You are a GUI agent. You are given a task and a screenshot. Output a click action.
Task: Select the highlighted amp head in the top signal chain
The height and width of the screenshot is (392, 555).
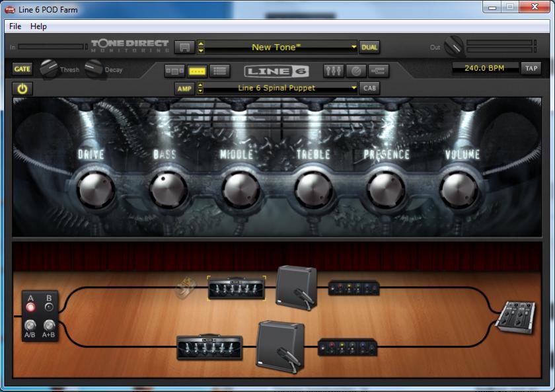click(237, 288)
